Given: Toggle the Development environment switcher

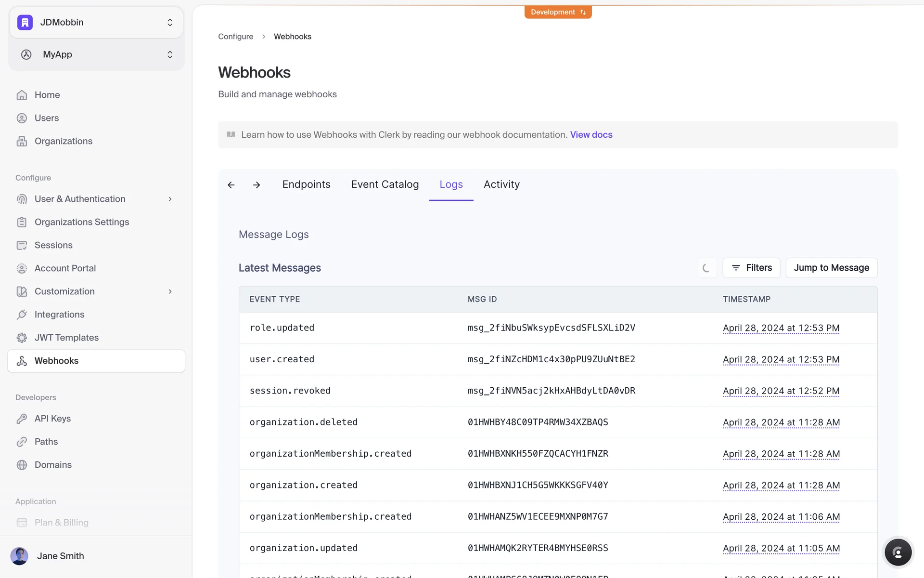Looking at the screenshot, I should click(x=558, y=12).
